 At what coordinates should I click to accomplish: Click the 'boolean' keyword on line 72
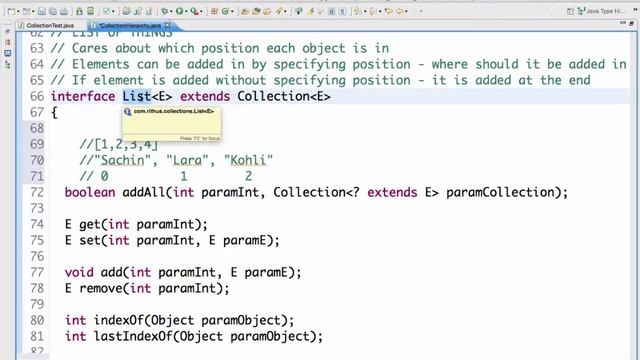(x=90, y=192)
